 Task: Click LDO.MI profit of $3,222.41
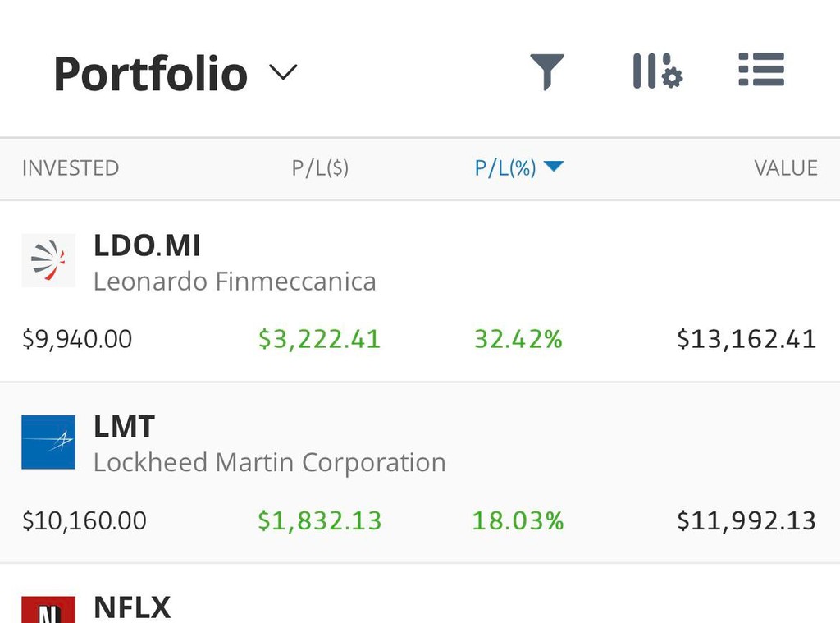coord(319,339)
